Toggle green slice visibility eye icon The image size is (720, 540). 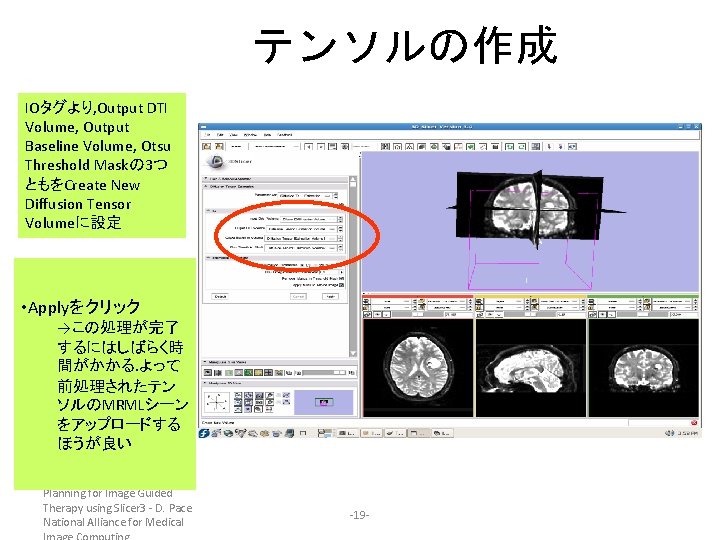click(x=603, y=315)
